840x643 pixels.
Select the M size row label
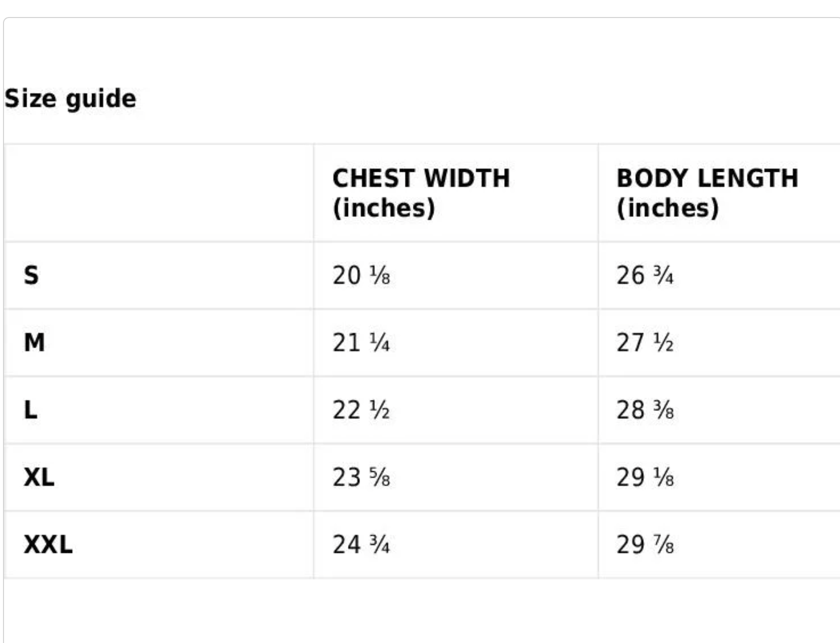pyautogui.click(x=34, y=343)
